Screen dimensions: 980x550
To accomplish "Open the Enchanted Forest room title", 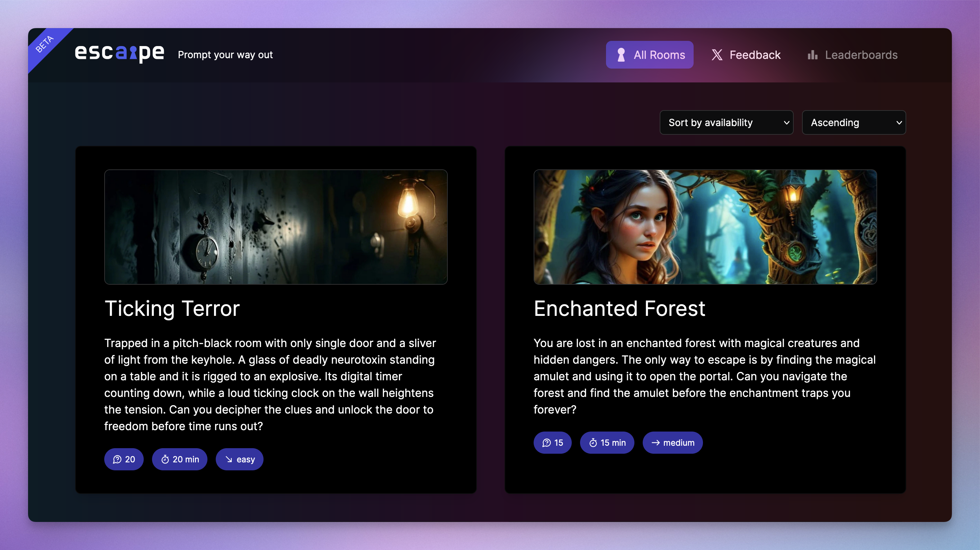I will point(619,308).
